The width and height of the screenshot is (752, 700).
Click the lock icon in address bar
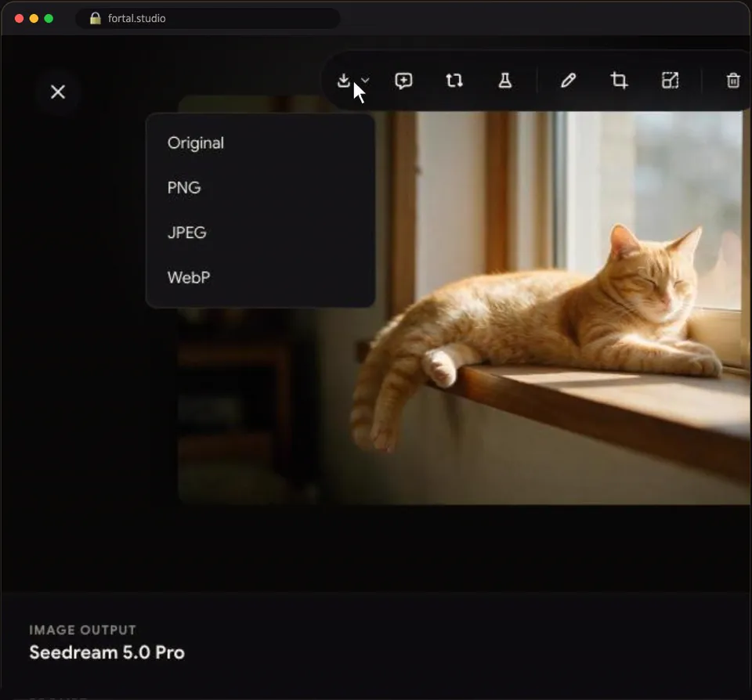click(x=96, y=18)
